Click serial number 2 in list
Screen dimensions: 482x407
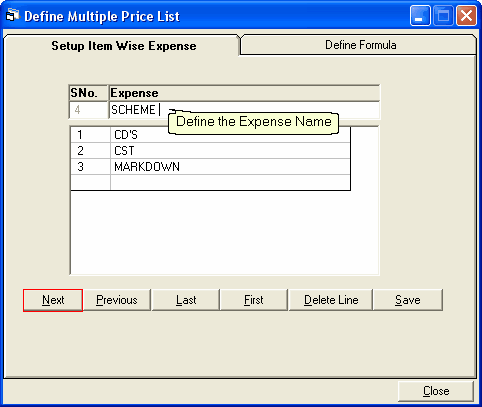[80, 151]
